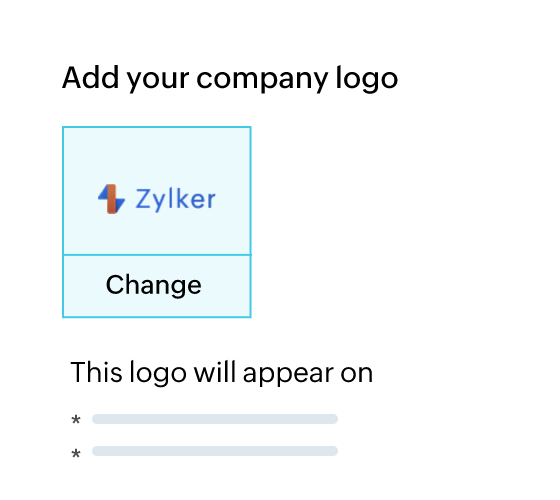Select the second gray placeholder bar
The image size is (560, 500).
(215, 451)
